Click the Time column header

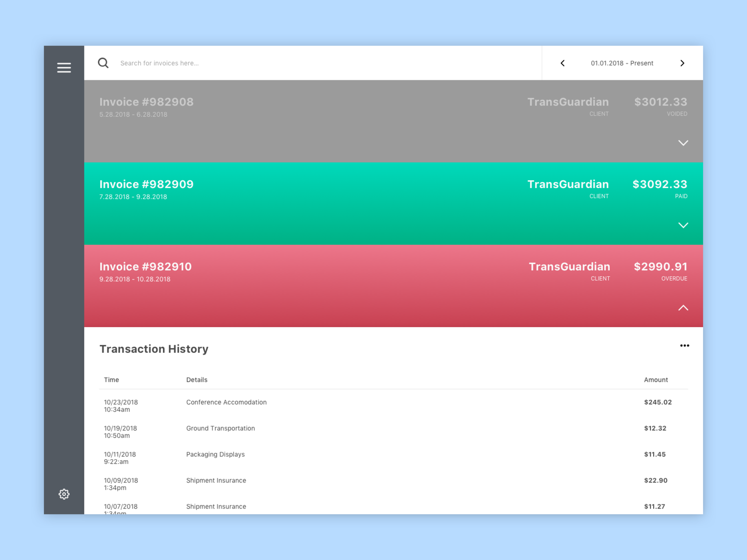[x=111, y=379]
